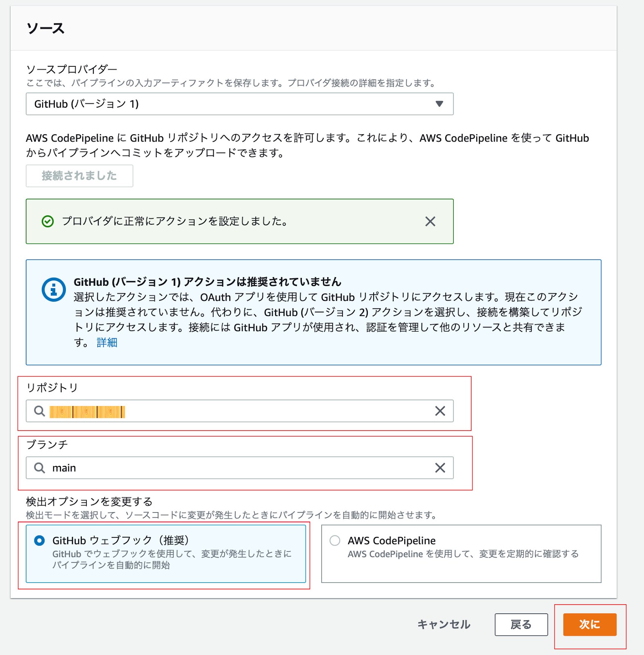Image resolution: width=644 pixels, height=655 pixels.
Task: Click the キャンセル button
Action: (x=444, y=625)
